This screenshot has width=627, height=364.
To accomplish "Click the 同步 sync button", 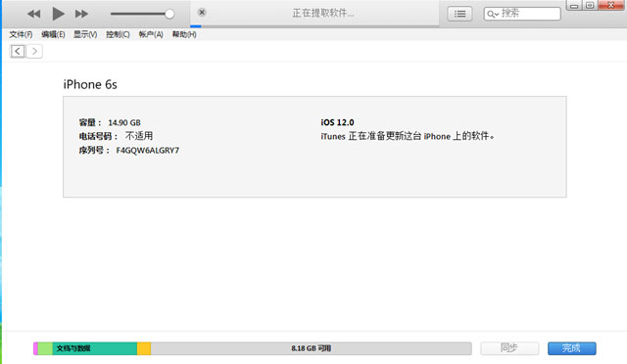I will 509,348.
